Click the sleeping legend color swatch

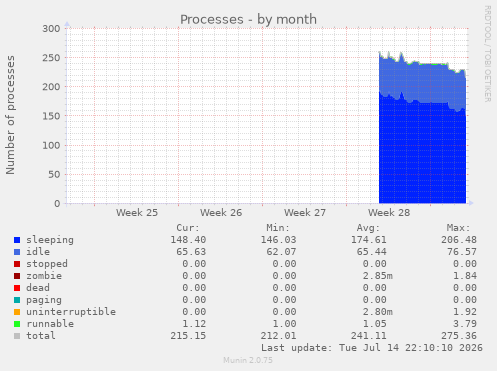point(17,240)
